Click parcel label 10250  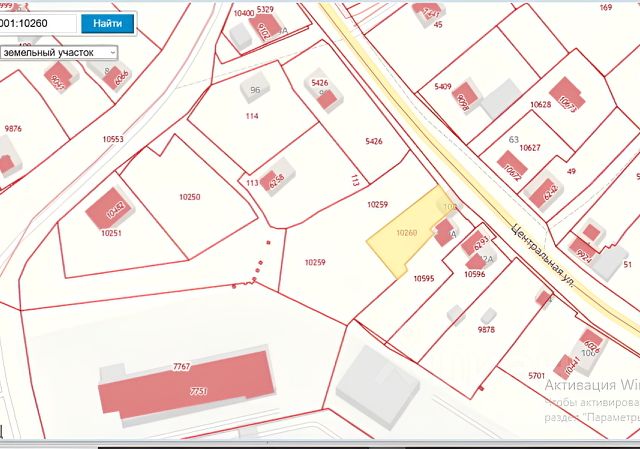pos(190,197)
